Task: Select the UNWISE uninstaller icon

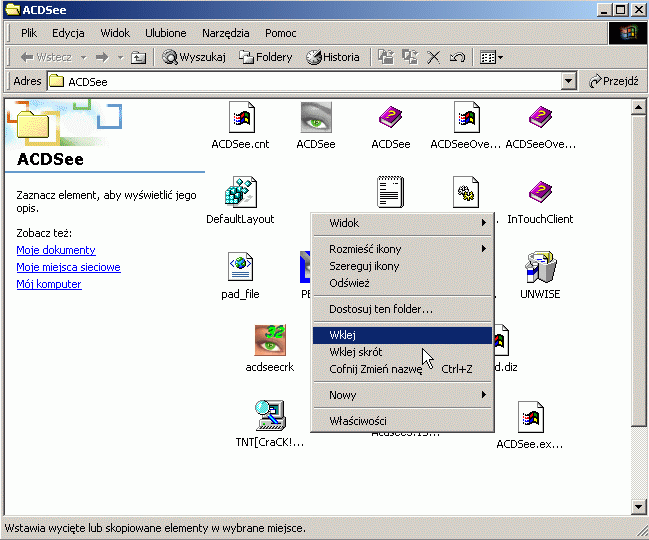Action: click(540, 267)
